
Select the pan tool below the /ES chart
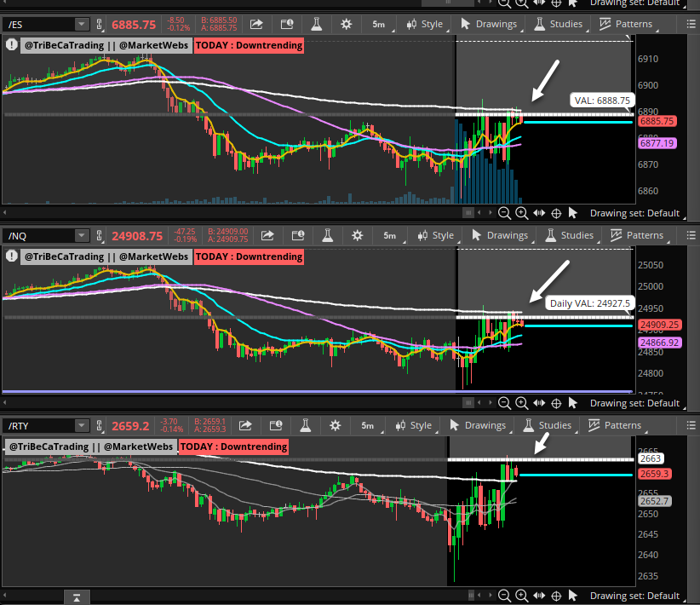[539, 213]
